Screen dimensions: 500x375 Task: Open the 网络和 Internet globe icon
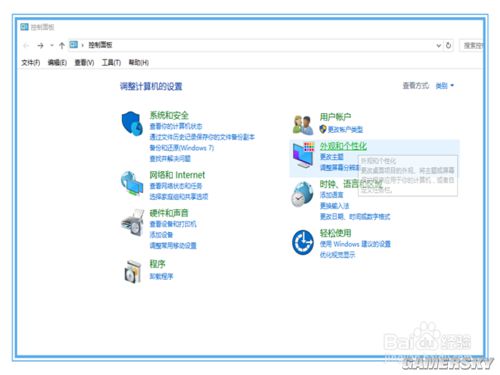tap(132, 183)
